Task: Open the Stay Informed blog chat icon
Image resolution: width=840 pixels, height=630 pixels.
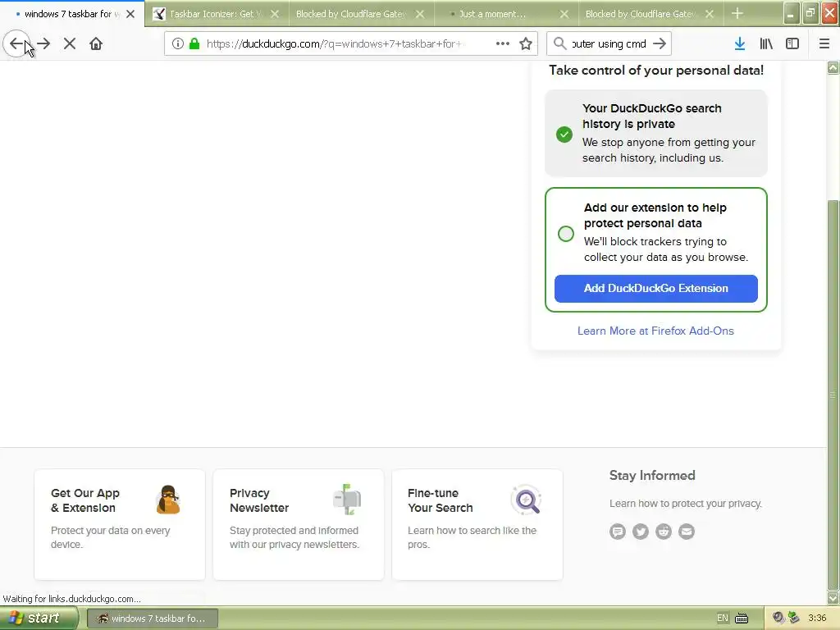Action: [618, 532]
